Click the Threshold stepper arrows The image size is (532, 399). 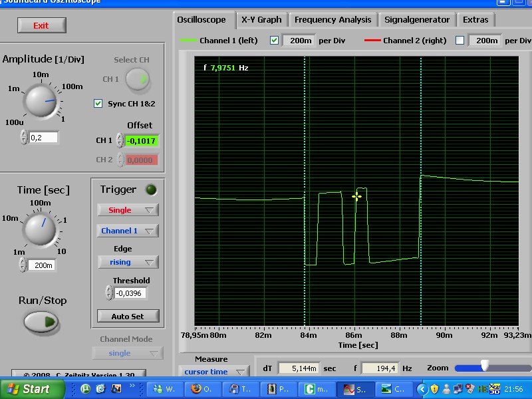109,293
